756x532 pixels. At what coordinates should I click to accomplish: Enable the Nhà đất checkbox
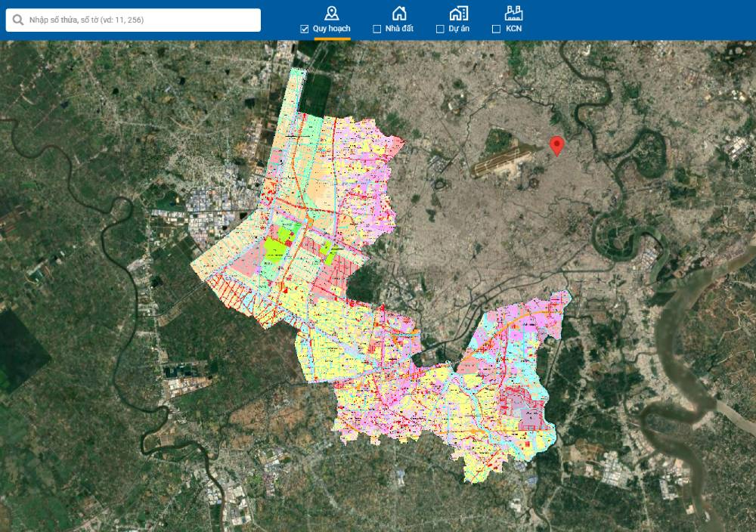coord(377,29)
